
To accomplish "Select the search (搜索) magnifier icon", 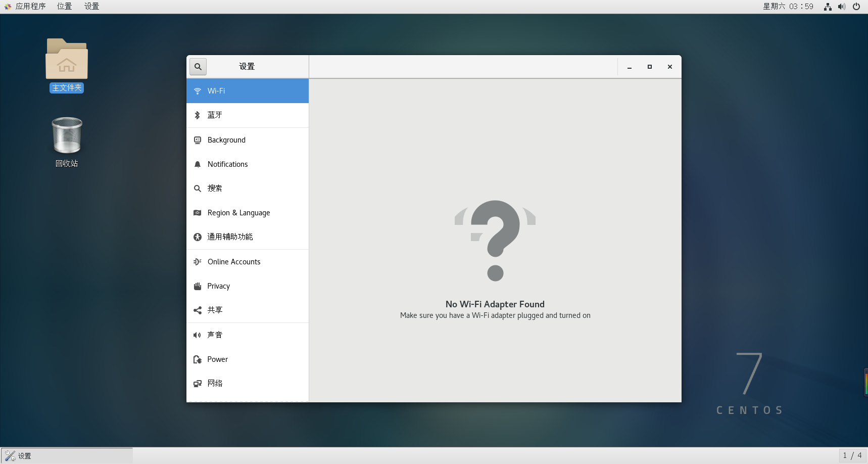I will point(198,189).
